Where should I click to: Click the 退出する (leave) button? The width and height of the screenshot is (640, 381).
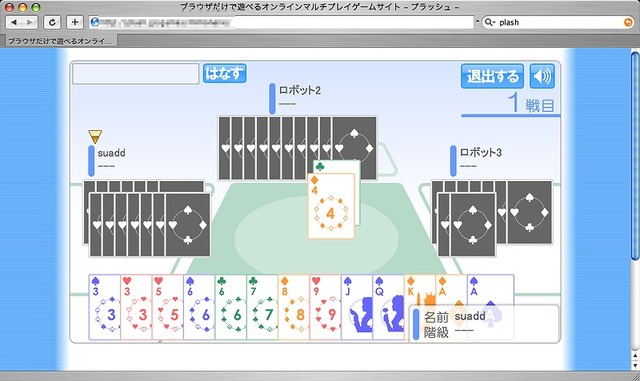pos(492,76)
